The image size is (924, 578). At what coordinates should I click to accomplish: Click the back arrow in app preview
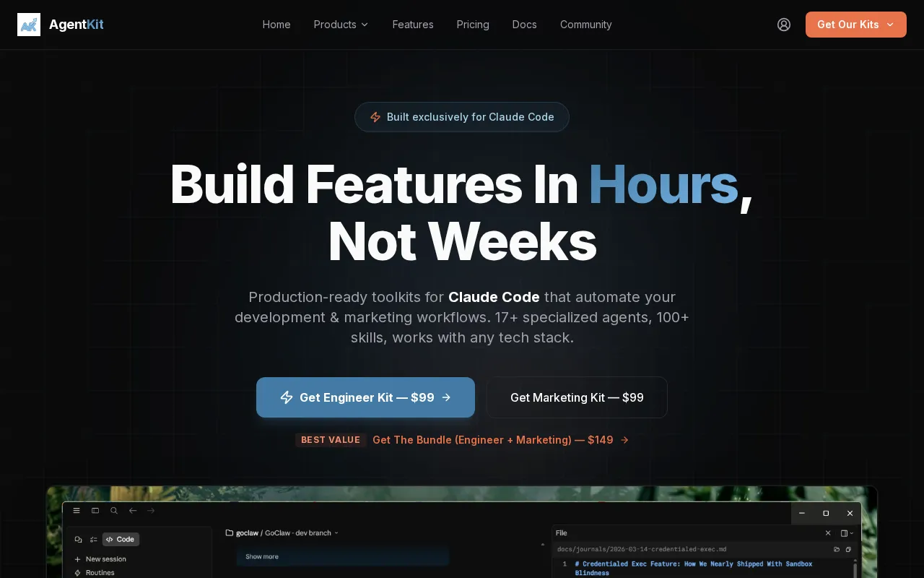[133, 510]
